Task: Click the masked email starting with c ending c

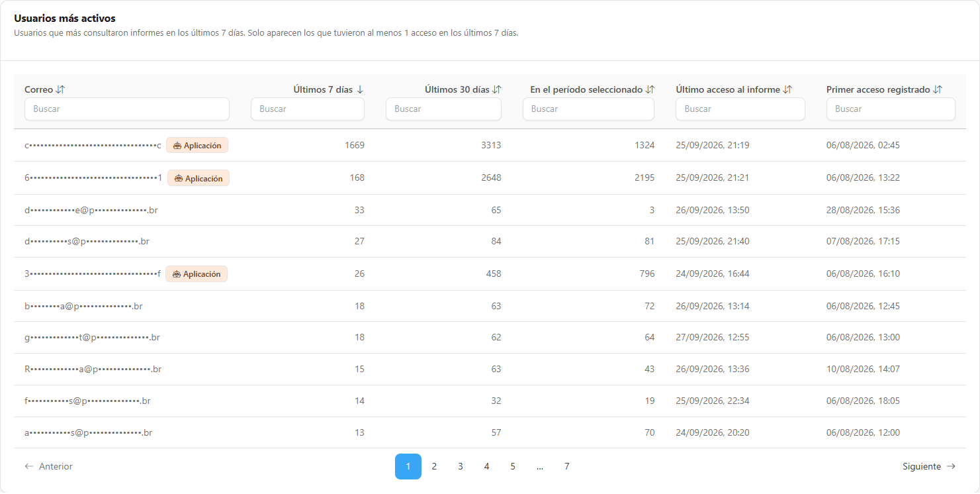Action: pos(93,145)
